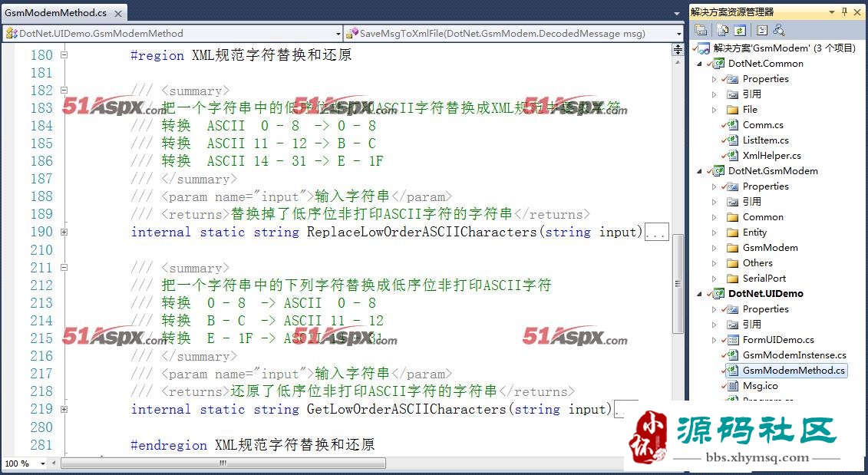Expand 引用 references under DotNet.Common

[714, 94]
